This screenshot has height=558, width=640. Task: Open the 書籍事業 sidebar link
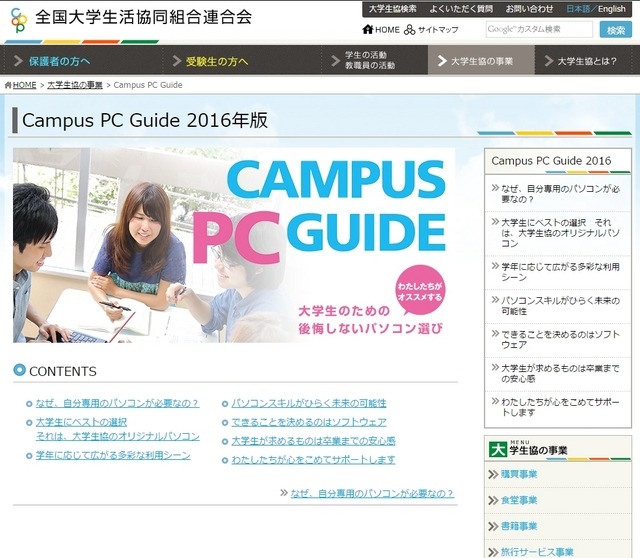pos(519,526)
